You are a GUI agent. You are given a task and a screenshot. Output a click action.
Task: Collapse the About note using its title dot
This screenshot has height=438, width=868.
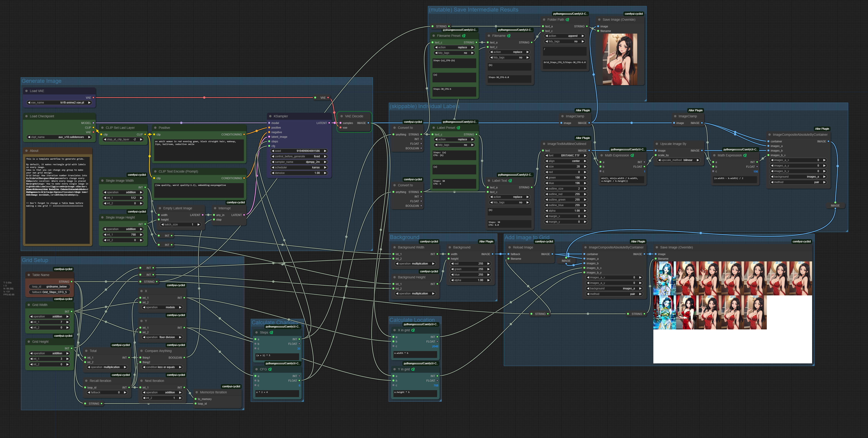pos(26,151)
